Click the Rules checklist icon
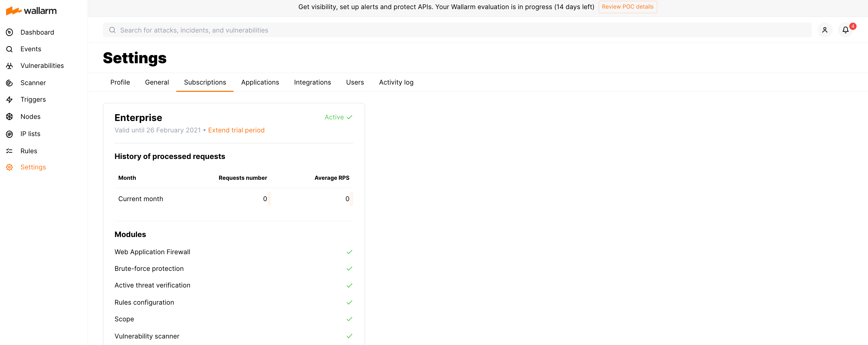The width and height of the screenshot is (868, 345). 9,151
